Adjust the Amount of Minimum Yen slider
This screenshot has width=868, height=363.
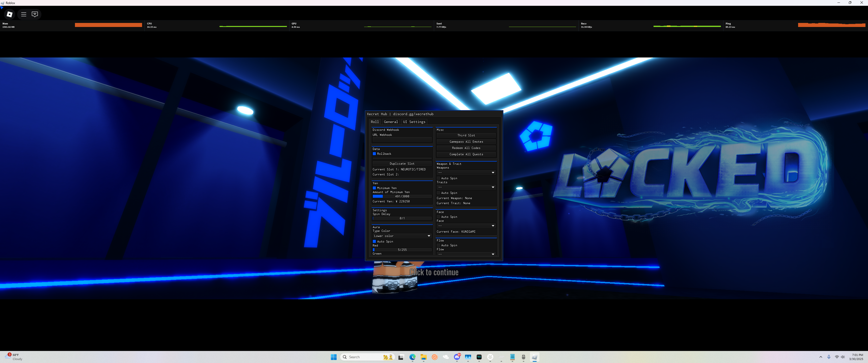tap(402, 196)
